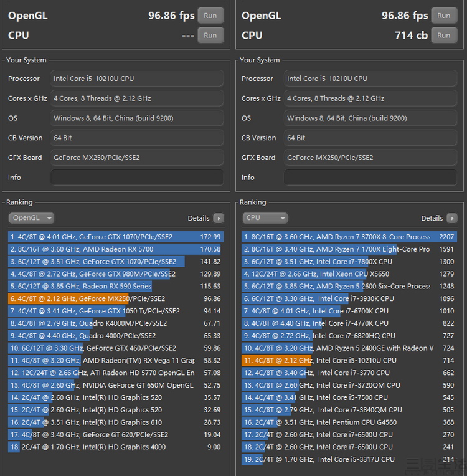Select CPU rank 15 Core i7-3840QM

349,410
